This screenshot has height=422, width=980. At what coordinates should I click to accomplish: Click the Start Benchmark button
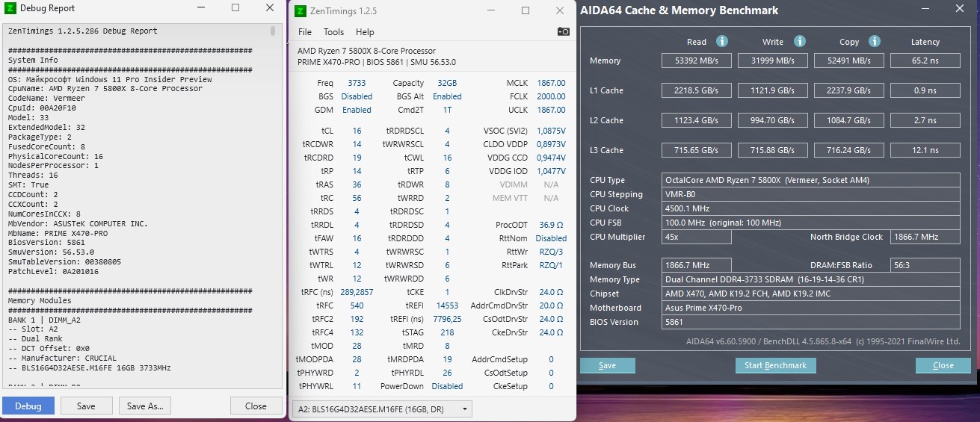tap(776, 365)
